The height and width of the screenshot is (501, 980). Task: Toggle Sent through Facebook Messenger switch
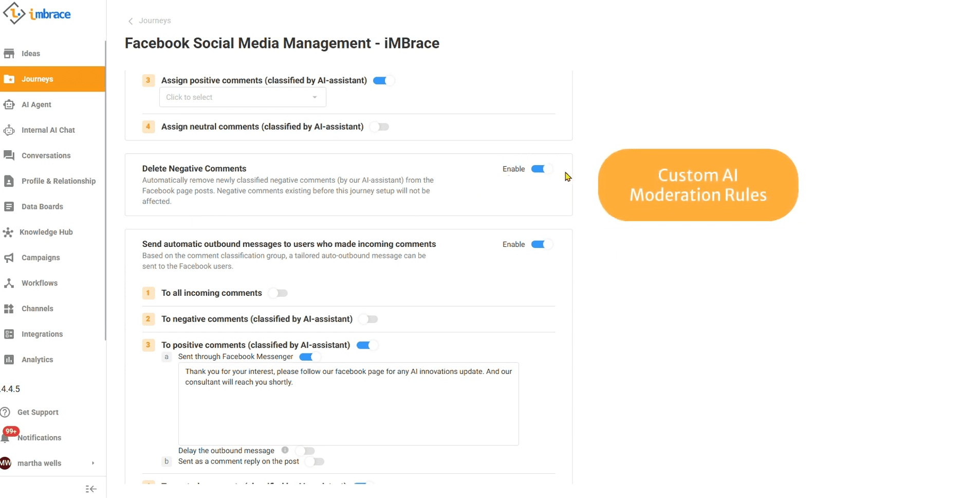pyautogui.click(x=309, y=357)
